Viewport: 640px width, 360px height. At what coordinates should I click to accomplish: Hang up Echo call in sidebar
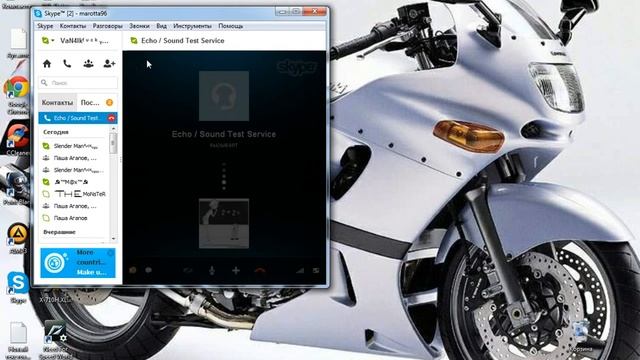click(x=111, y=118)
